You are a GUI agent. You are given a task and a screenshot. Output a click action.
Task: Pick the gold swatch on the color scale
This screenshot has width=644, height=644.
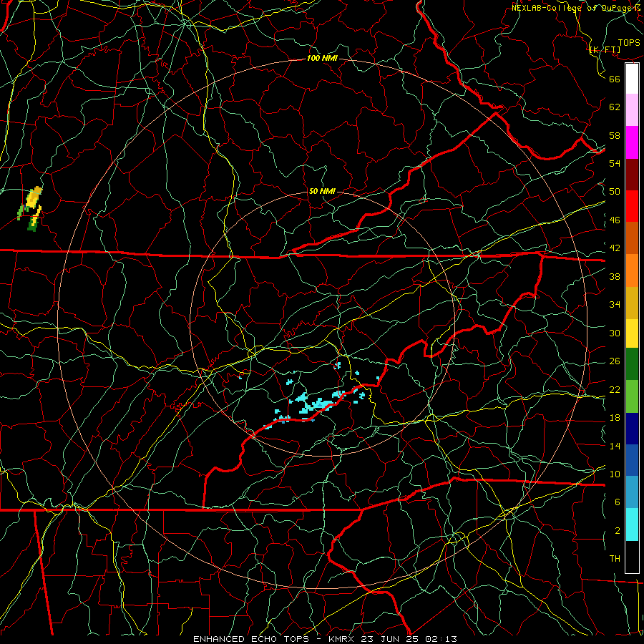[x=632, y=303]
